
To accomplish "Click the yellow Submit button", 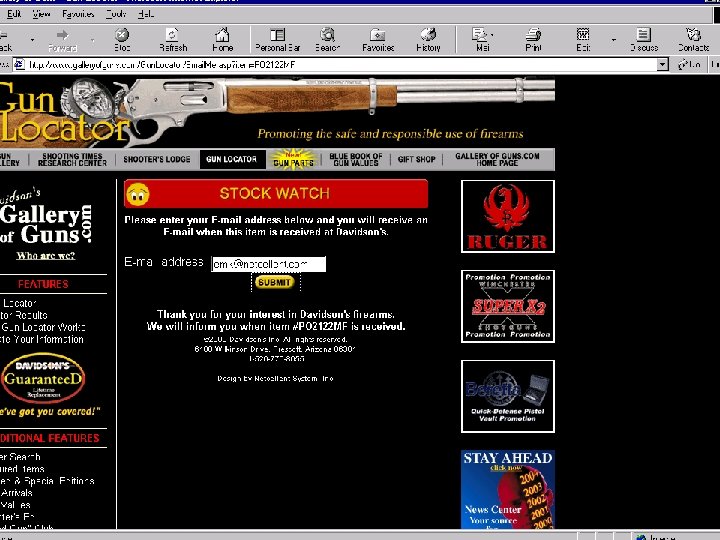I will (x=274, y=282).
